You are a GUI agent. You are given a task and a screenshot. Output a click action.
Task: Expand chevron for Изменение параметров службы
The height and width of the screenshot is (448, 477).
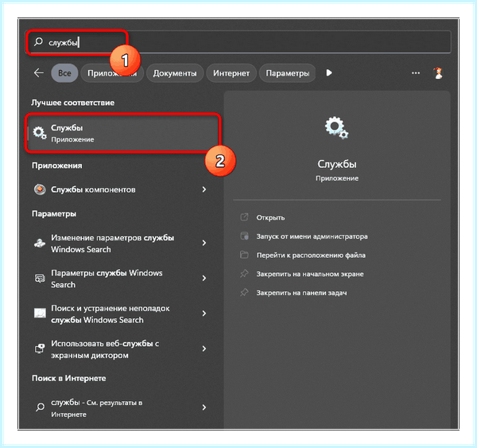pyautogui.click(x=204, y=243)
